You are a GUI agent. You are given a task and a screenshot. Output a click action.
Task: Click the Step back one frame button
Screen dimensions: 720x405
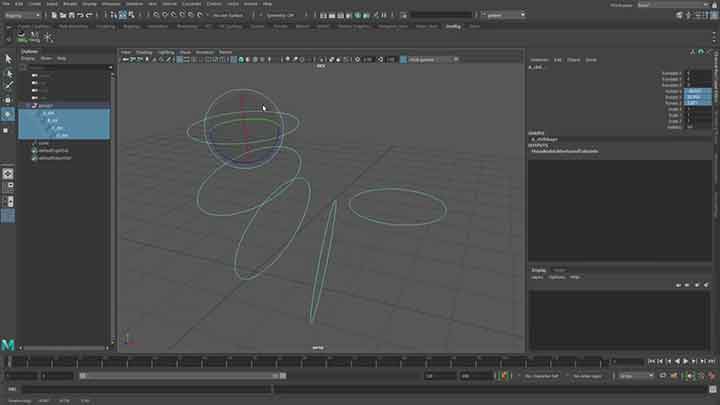[x=660, y=362]
